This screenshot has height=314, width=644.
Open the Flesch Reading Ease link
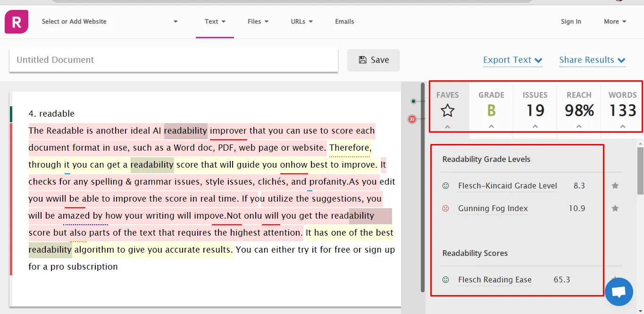(494, 280)
